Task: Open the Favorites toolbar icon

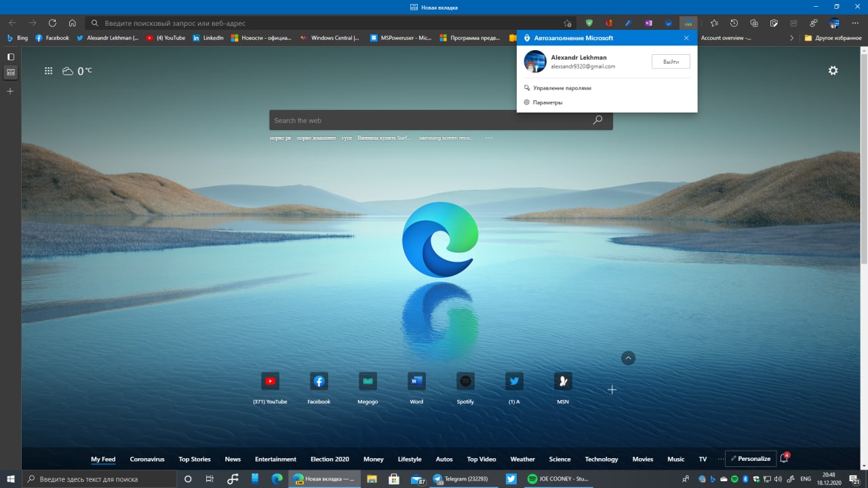Action: 714,23
